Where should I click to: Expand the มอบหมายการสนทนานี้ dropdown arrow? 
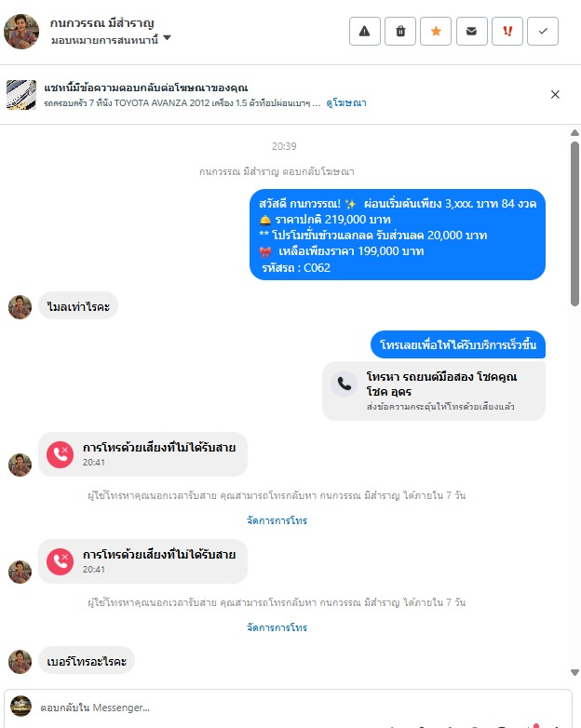point(168,37)
